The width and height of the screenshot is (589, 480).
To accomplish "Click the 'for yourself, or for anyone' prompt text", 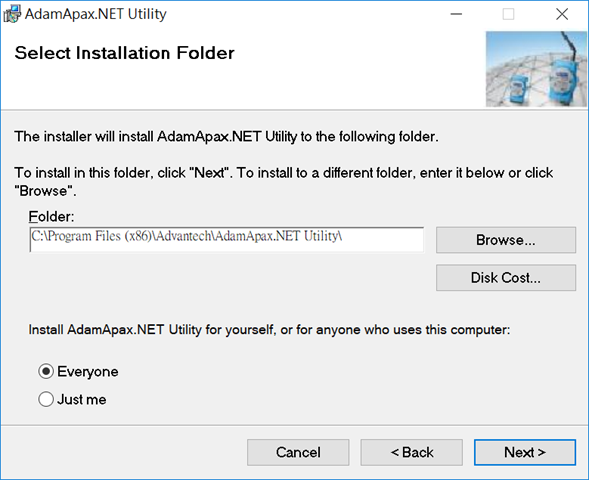I will [x=269, y=330].
